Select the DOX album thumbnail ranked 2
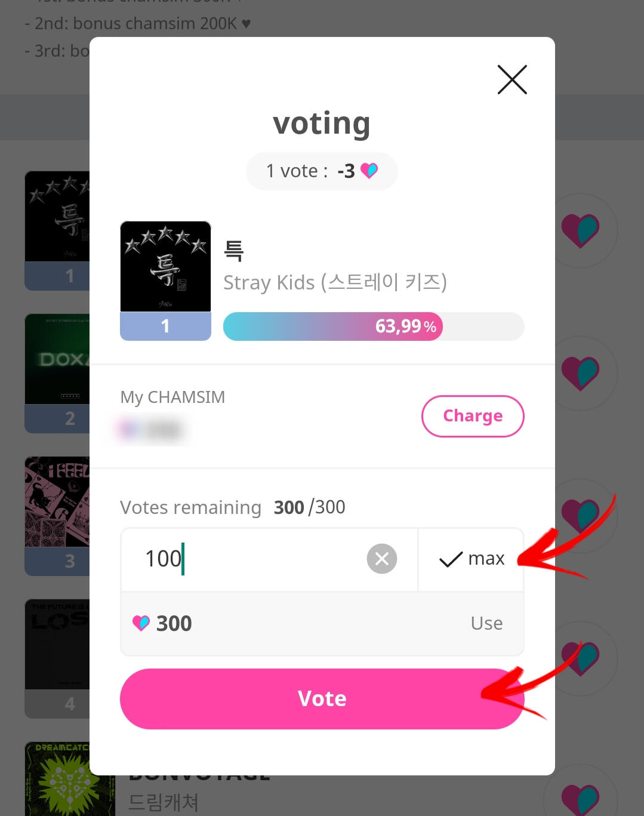This screenshot has width=644, height=816. point(57,359)
